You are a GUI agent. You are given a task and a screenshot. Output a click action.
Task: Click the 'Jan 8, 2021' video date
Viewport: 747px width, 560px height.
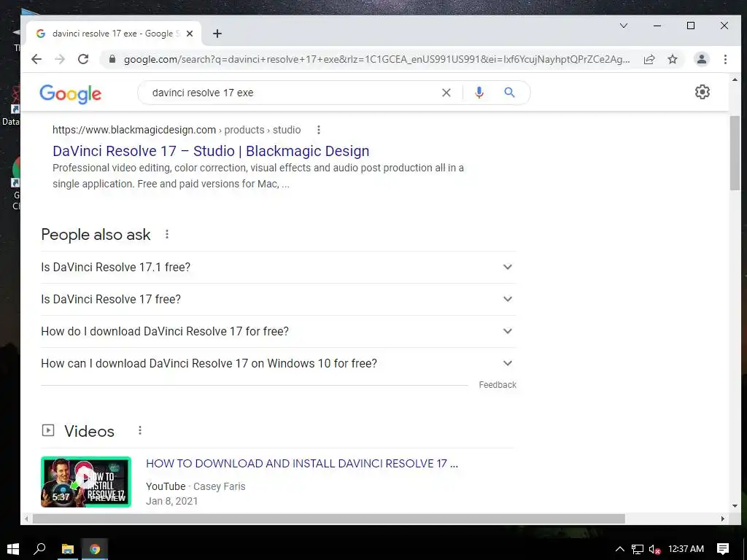click(x=171, y=501)
